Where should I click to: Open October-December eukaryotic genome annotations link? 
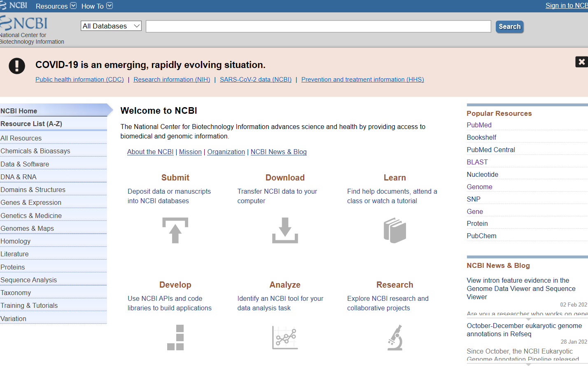[524, 330]
